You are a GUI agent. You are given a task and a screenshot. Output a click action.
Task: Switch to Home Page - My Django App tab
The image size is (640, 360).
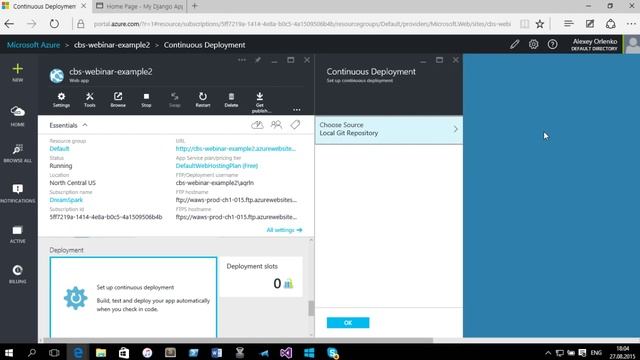(x=140, y=6)
